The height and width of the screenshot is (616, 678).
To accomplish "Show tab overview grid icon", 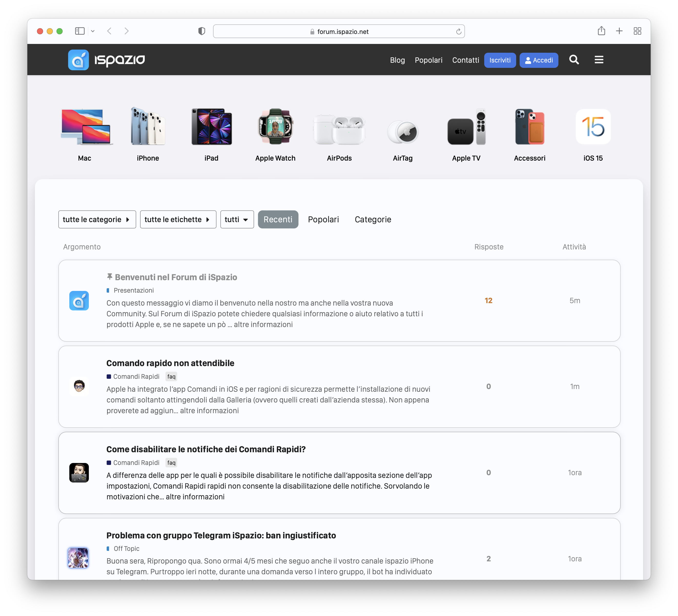I will click(637, 31).
